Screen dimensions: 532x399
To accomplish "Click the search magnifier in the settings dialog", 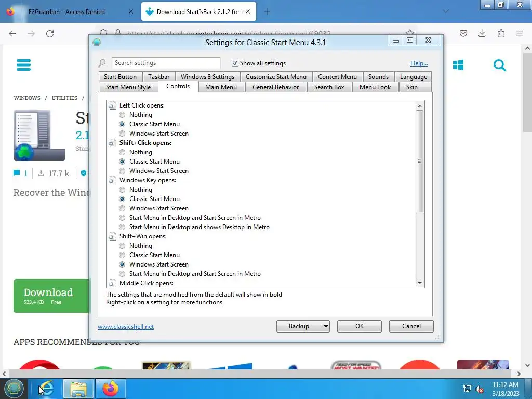I will click(x=102, y=63).
